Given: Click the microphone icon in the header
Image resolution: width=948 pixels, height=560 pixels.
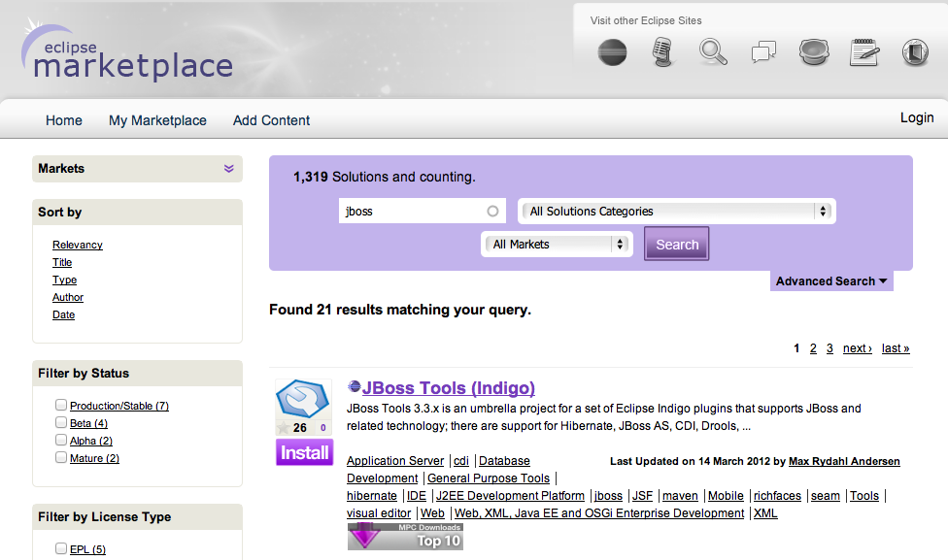Looking at the screenshot, I should click(662, 51).
